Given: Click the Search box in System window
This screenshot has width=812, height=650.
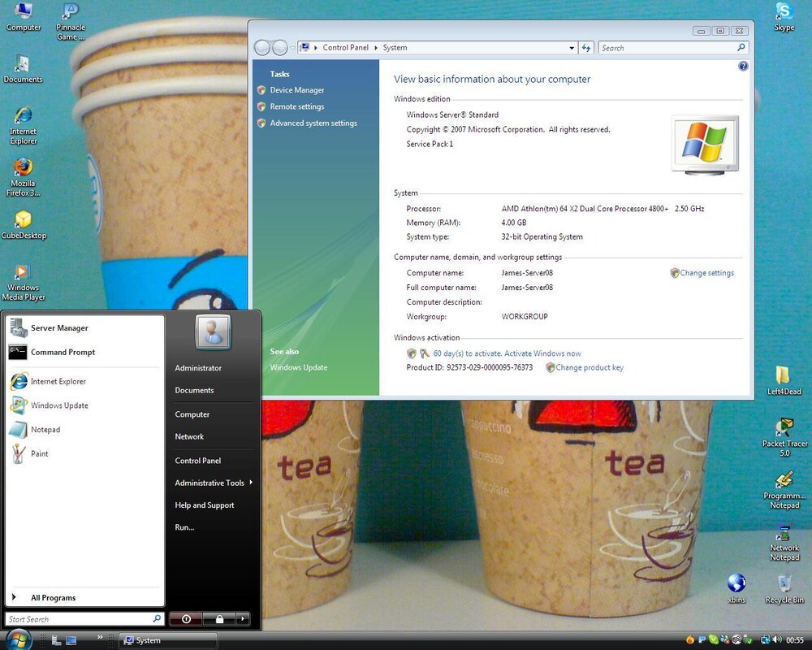Looking at the screenshot, I should [673, 48].
